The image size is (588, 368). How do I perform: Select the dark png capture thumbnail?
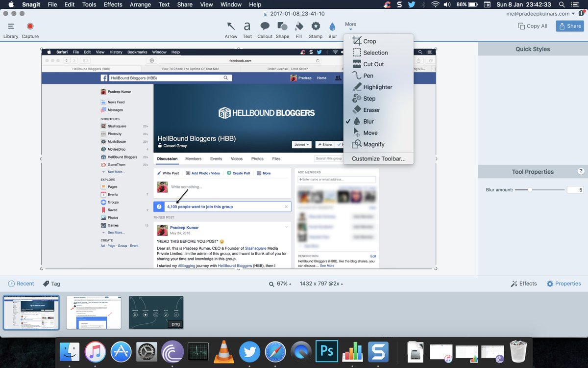tap(156, 312)
